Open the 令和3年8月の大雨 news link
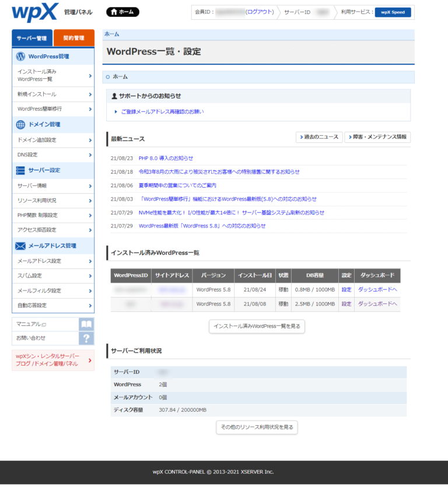 219,172
